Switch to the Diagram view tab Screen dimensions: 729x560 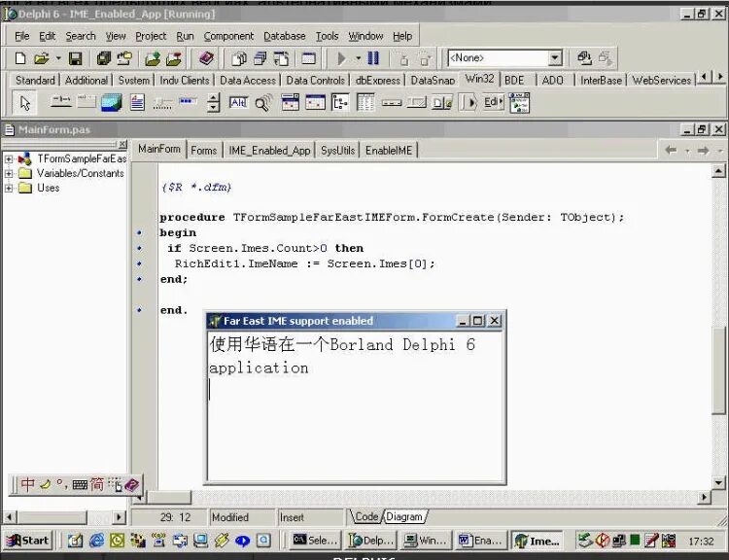[x=404, y=517]
